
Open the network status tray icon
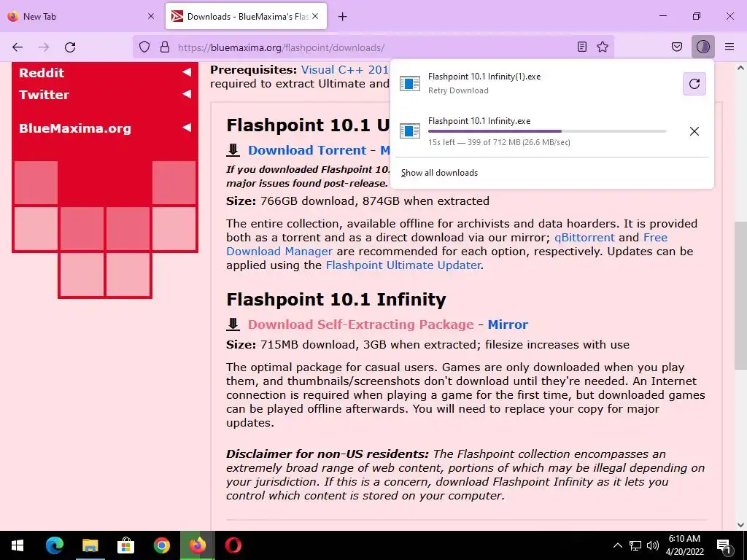coord(635,545)
